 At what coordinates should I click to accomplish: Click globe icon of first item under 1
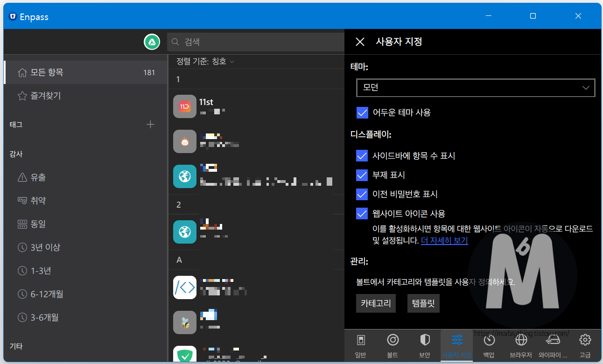[185, 176]
